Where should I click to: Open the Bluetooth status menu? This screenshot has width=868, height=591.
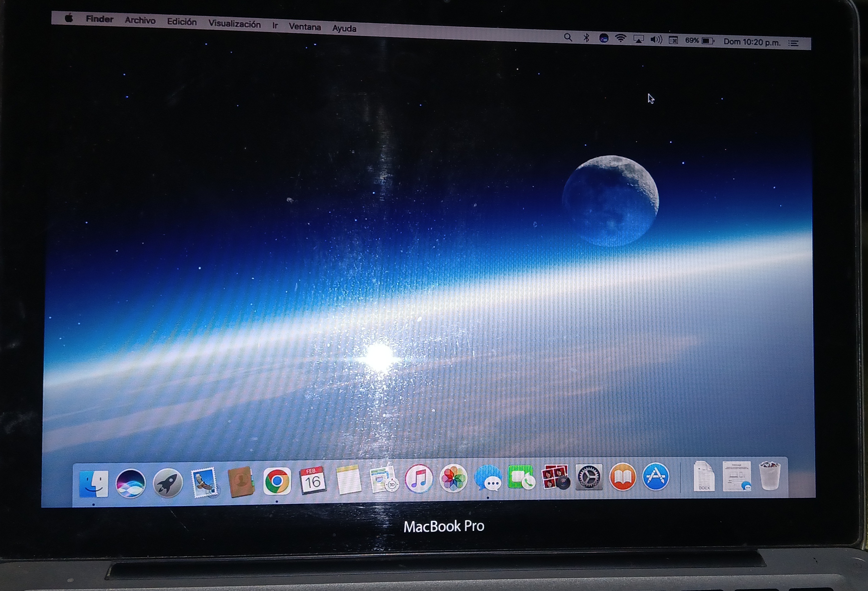tap(586, 38)
